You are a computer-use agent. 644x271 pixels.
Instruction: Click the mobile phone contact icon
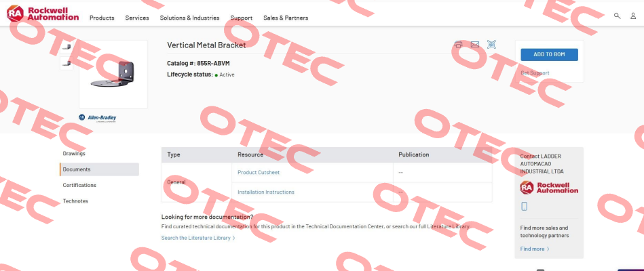[x=524, y=206]
